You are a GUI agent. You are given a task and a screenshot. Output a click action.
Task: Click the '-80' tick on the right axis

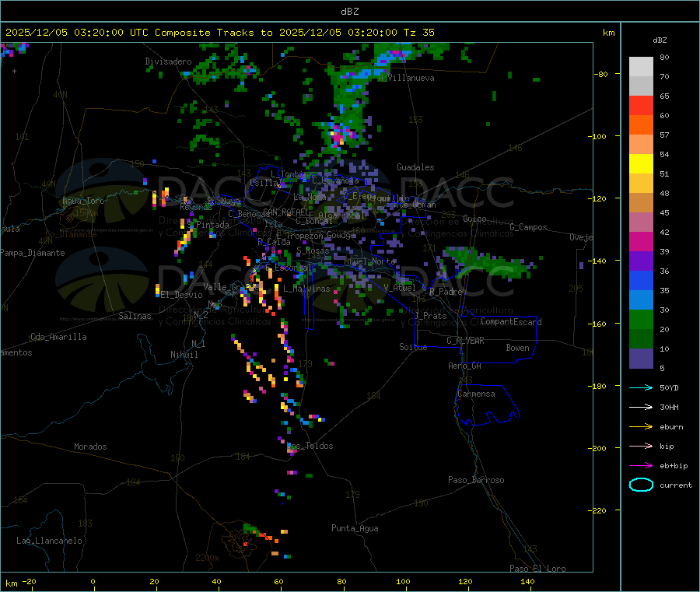[x=601, y=74]
